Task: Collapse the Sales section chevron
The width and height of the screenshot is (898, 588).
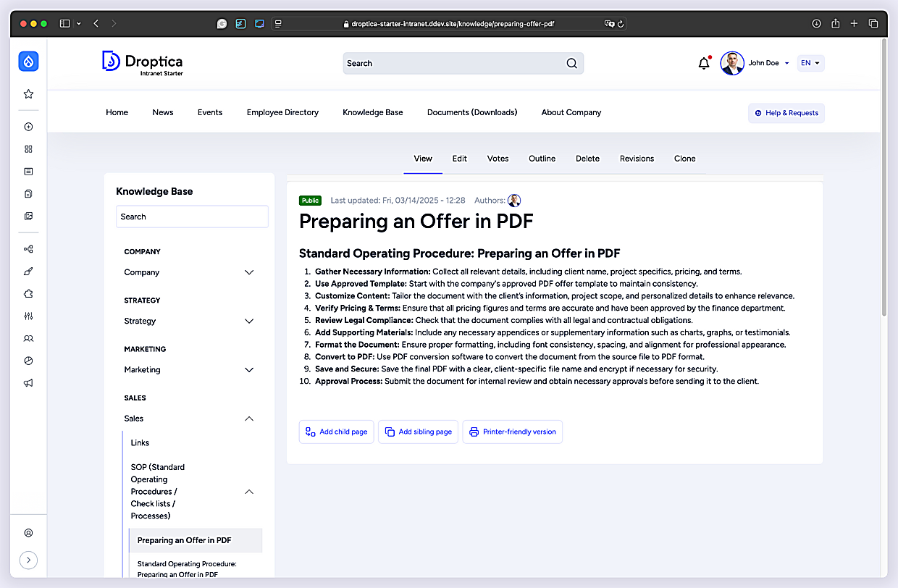Action: [x=249, y=419]
